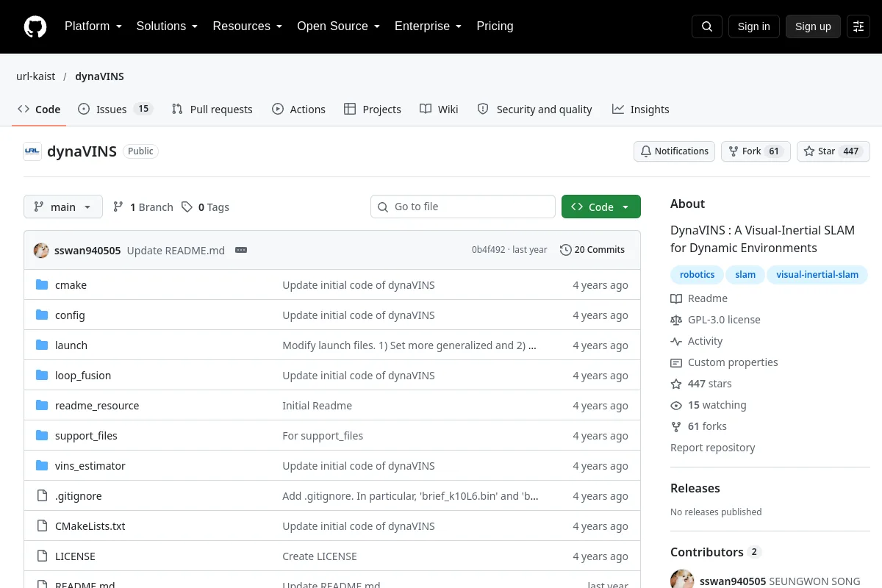Open the Releases heading link
This screenshot has height=588, width=882.
click(695, 488)
